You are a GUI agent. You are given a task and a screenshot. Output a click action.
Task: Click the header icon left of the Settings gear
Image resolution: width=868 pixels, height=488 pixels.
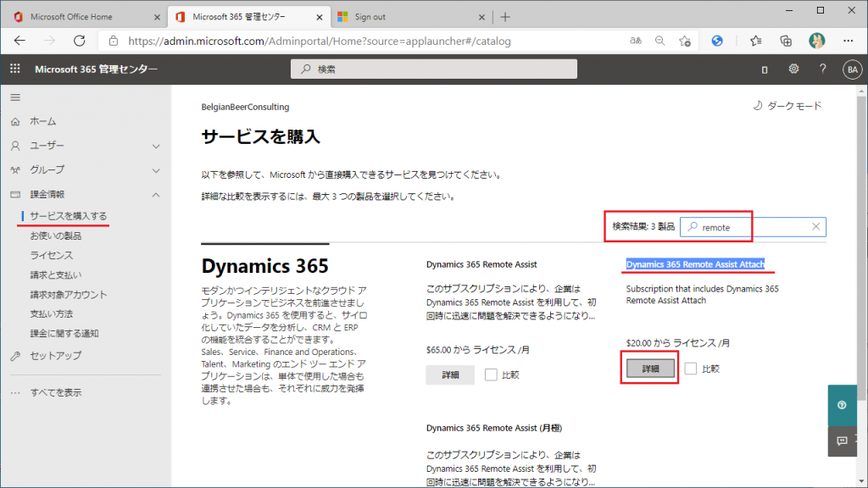click(765, 69)
